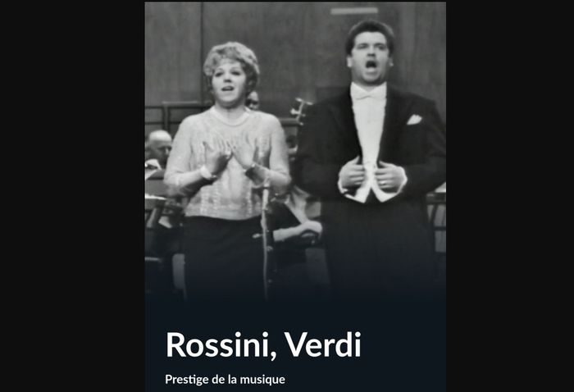Select the word "Verdi" in the title

(x=323, y=344)
